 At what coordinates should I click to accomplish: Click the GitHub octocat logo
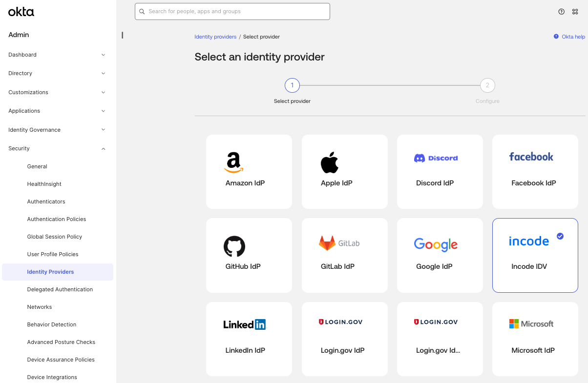pos(234,246)
